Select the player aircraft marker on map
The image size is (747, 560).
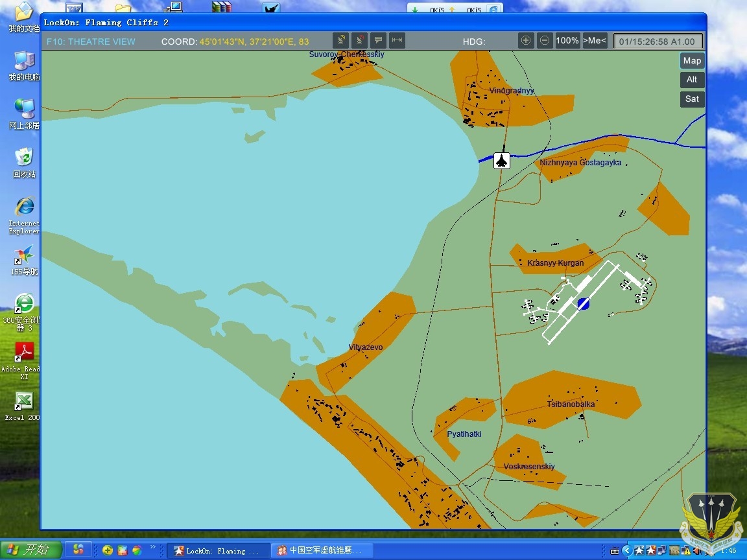coord(502,161)
